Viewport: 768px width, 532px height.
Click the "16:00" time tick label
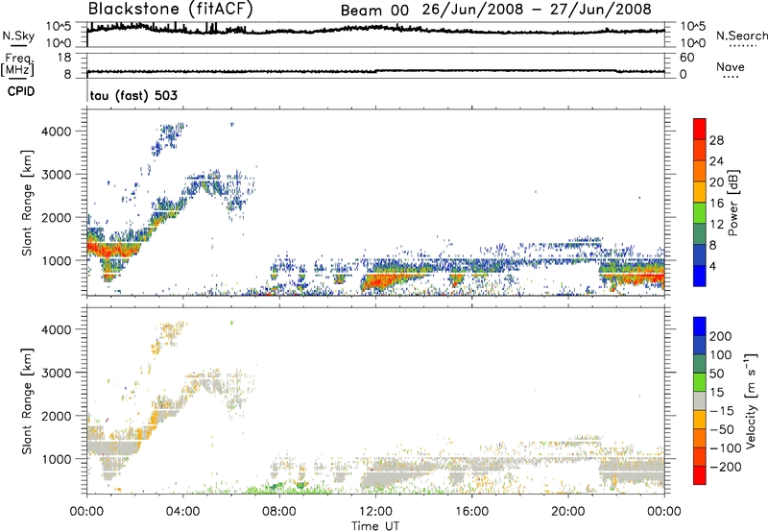point(471,512)
